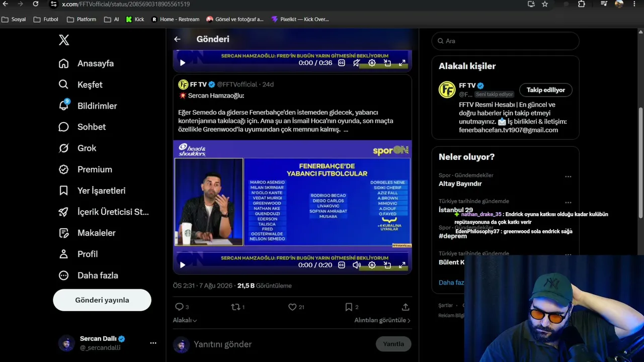Screen dimensions: 644x362
Task: Open the #deprem trending topic
Action: pos(453,236)
